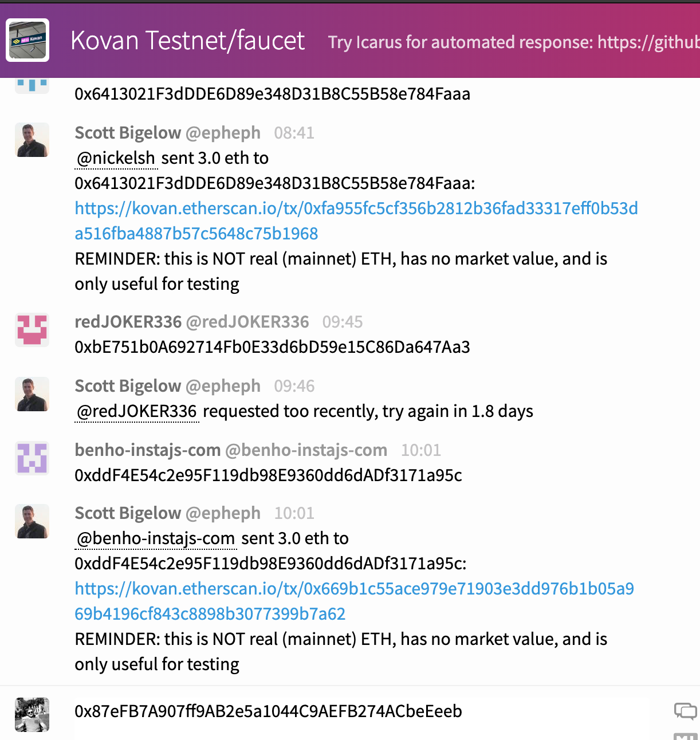Screen dimensions: 700x740
Task: Click redJOKER336's pink identicon avatar
Action: pyautogui.click(x=32, y=330)
